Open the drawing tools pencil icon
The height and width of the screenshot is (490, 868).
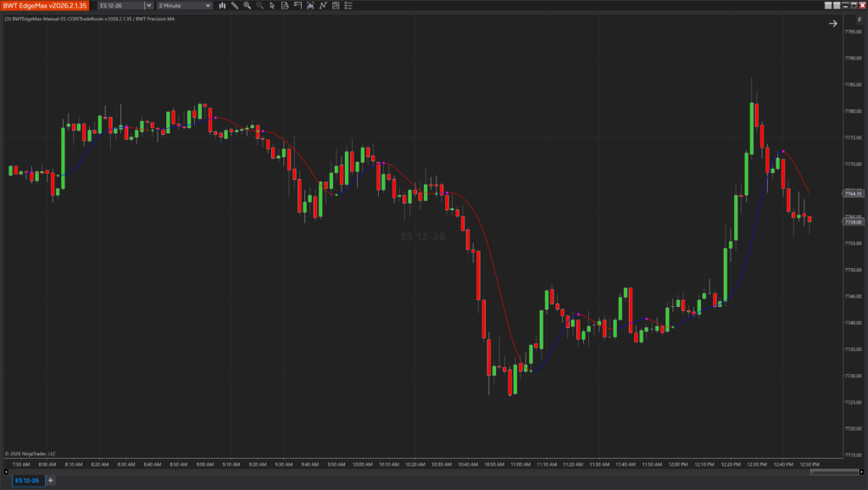tap(235, 6)
